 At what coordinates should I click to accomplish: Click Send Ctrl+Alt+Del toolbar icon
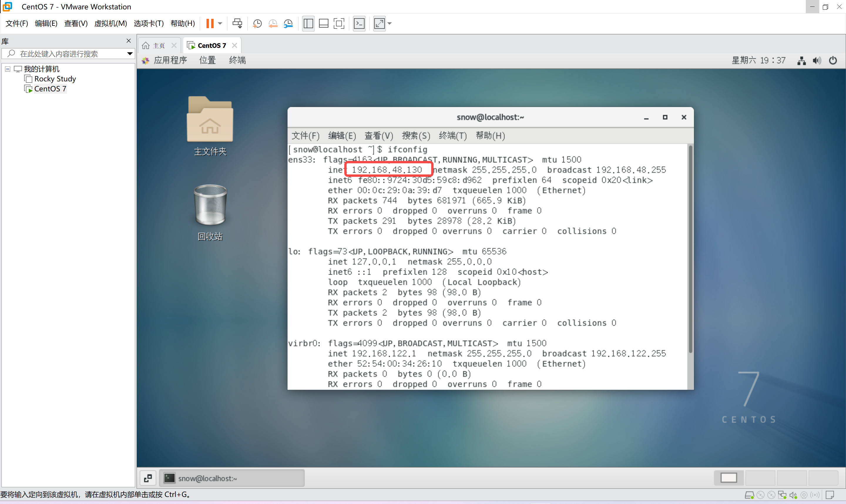pos(237,23)
